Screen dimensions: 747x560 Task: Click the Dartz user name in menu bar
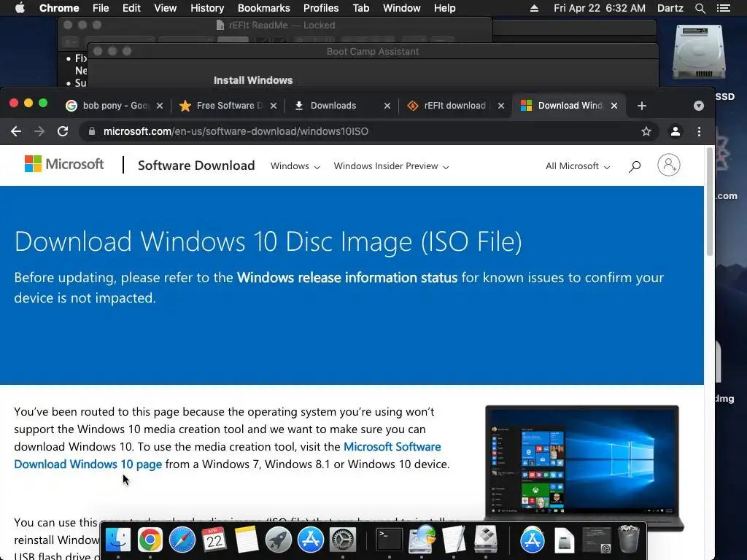click(x=670, y=8)
